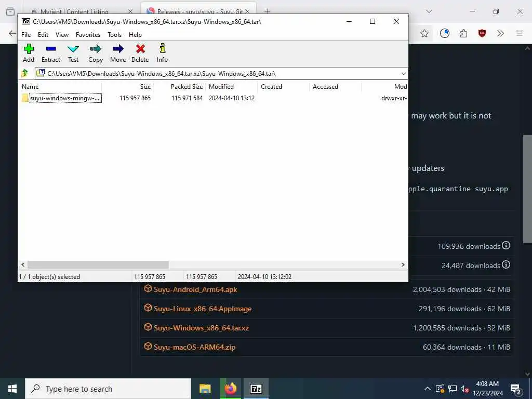Close the Releases suyu browser tab
Screen dimensions: 532x399
point(247,11)
